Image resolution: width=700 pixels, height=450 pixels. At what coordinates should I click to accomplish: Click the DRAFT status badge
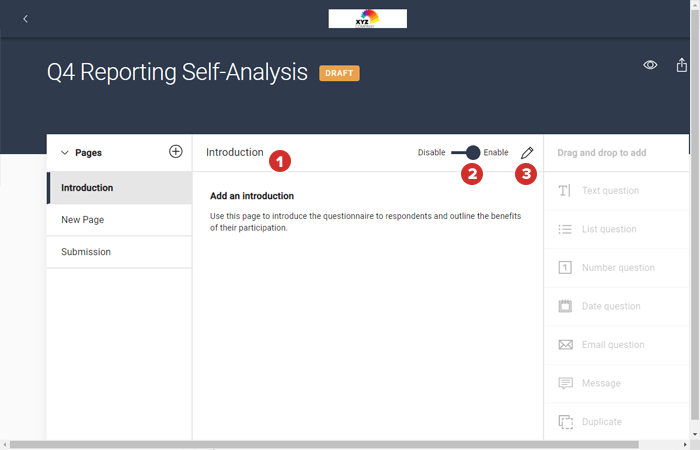coord(339,73)
